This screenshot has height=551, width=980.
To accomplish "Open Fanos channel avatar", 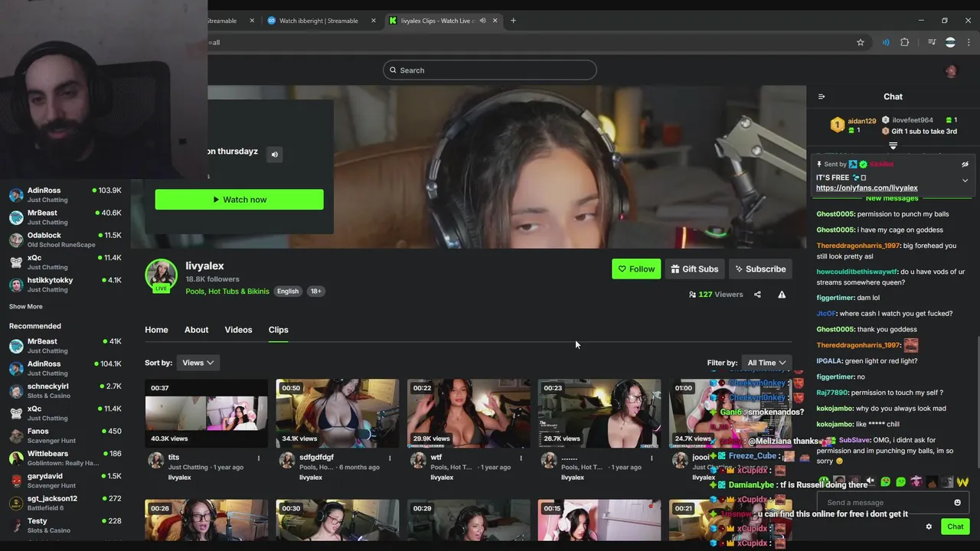I will coord(16,435).
